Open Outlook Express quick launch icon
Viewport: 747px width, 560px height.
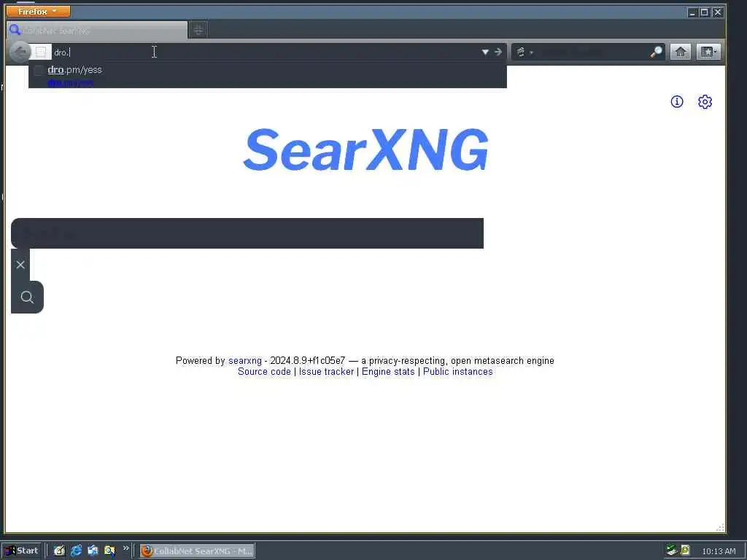pos(93,551)
